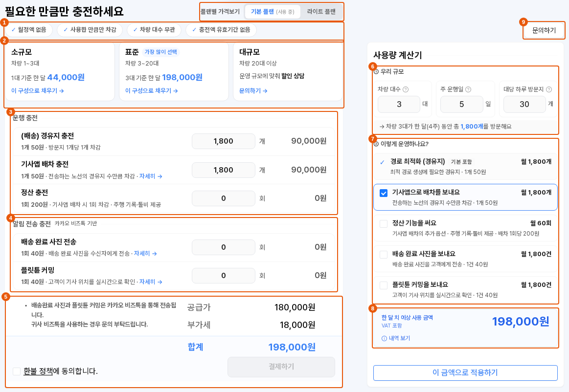The width and height of the screenshot is (569, 392).
Task: Click the 차량 대수 input showing 3
Action: [x=399, y=105]
